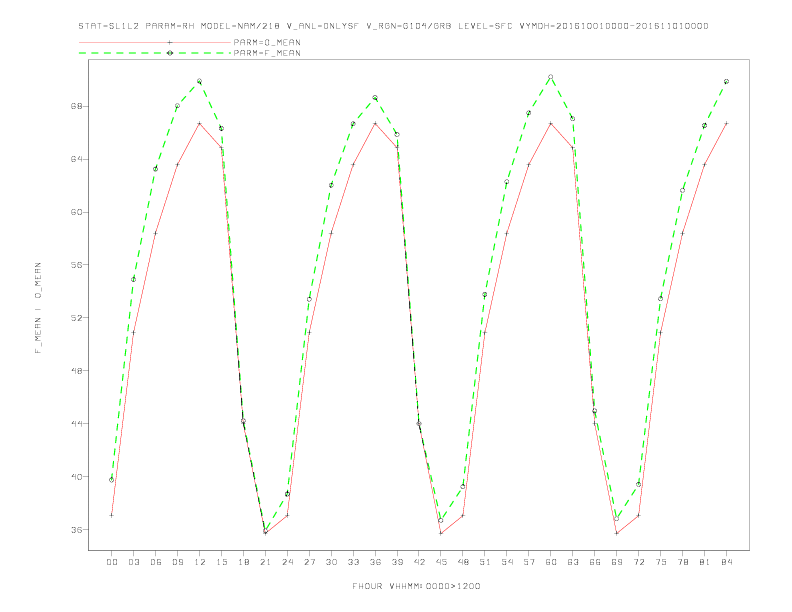The image size is (792, 612).
Task: Click y-axis tick label 64
Action: point(76,159)
